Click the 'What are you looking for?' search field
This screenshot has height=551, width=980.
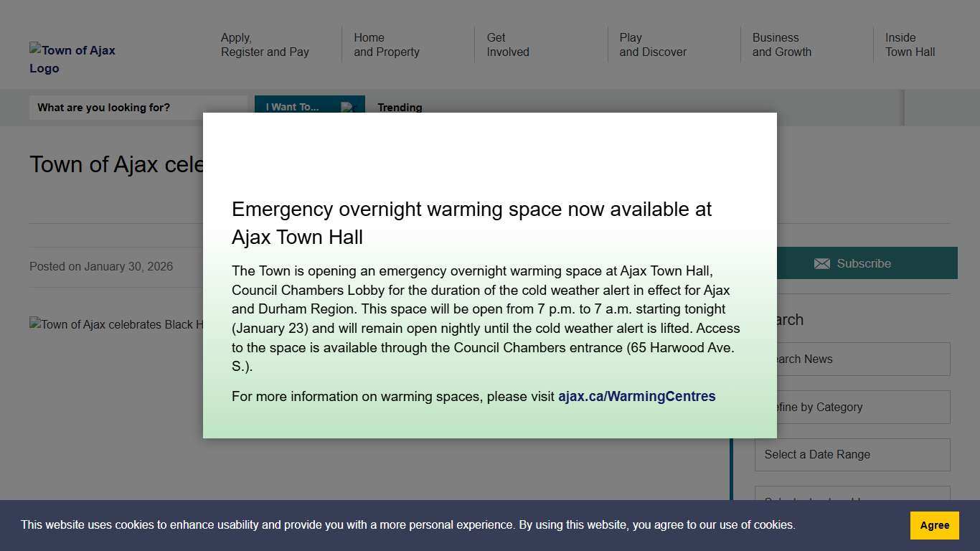(138, 108)
